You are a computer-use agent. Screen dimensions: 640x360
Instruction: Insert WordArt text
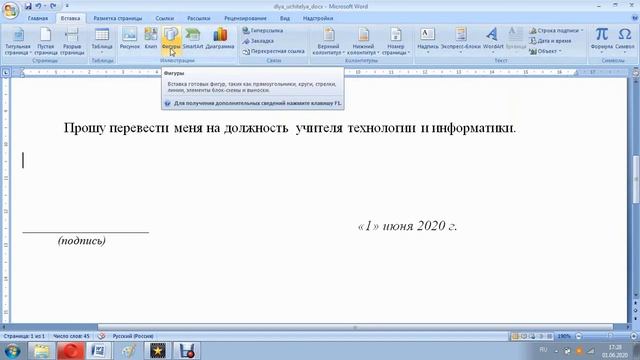tap(493, 40)
